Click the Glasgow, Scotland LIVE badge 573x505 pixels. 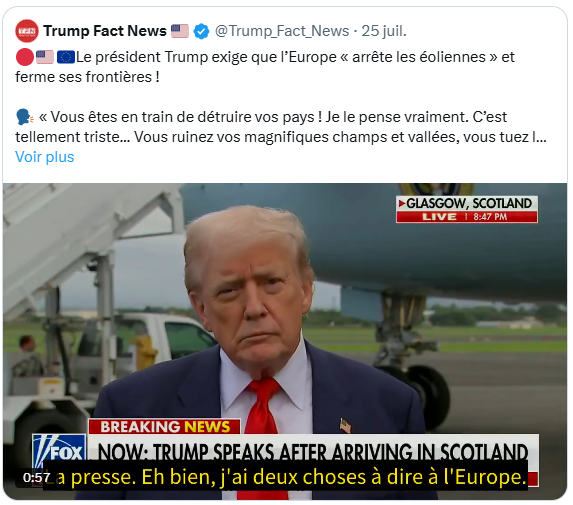(x=467, y=209)
